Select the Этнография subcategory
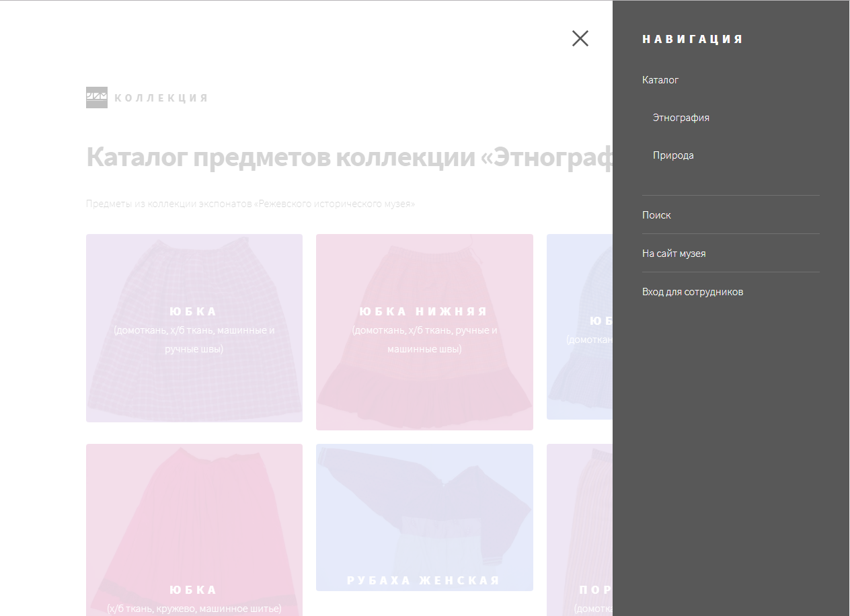Viewport: 850px width, 616px height. 681,118
